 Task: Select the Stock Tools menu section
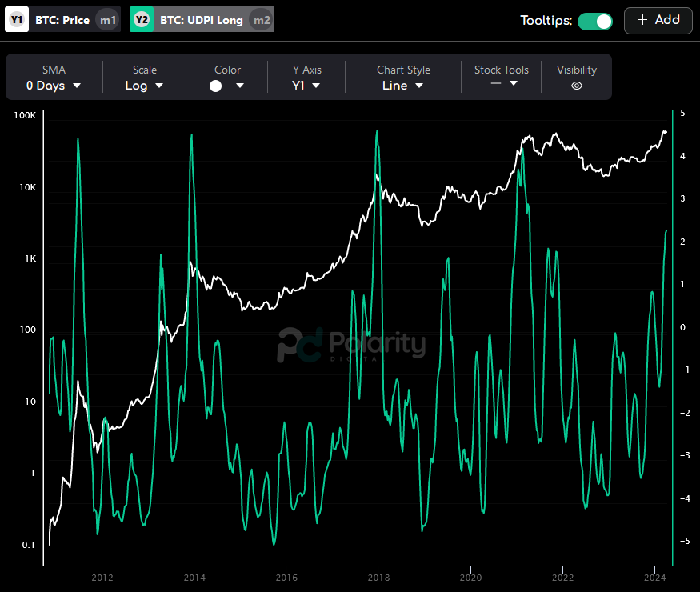tap(502, 70)
